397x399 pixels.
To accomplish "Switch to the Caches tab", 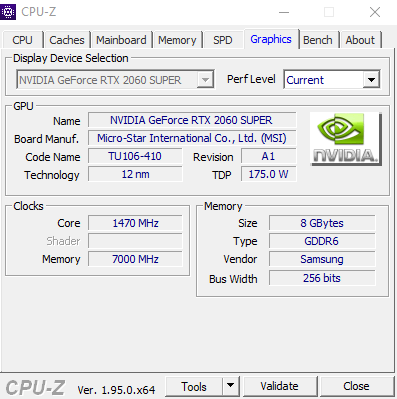I will [x=67, y=40].
